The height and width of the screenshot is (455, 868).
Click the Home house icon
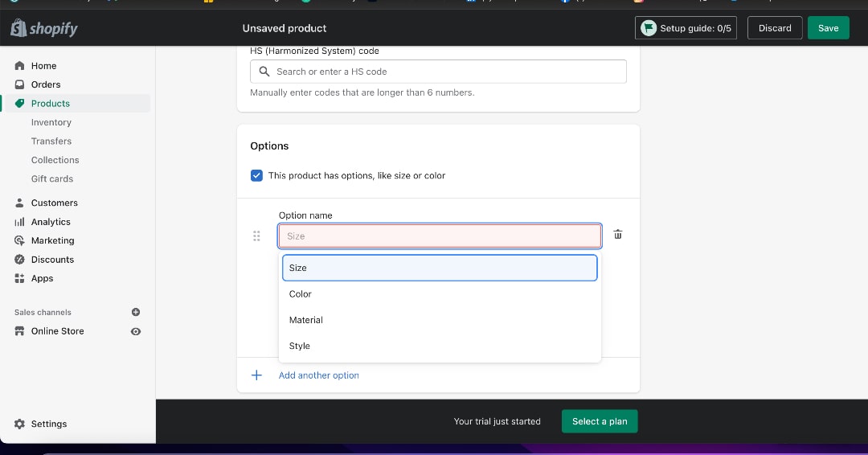(19, 66)
